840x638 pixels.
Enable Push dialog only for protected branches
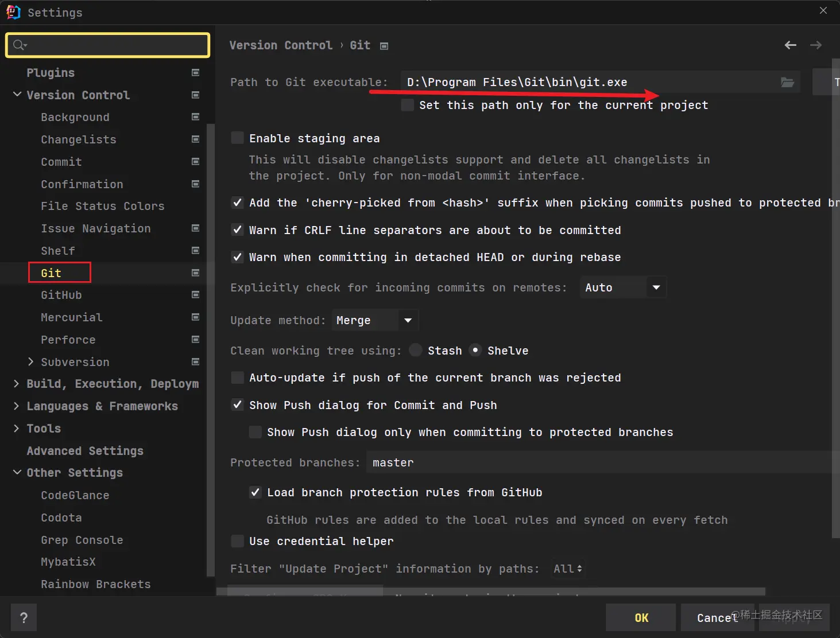(255, 431)
